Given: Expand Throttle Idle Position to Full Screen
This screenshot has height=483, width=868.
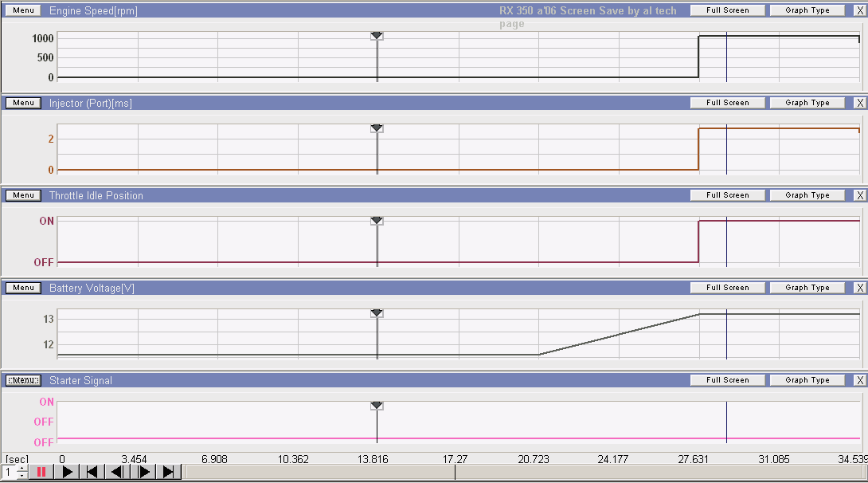Looking at the screenshot, I should (727, 195).
